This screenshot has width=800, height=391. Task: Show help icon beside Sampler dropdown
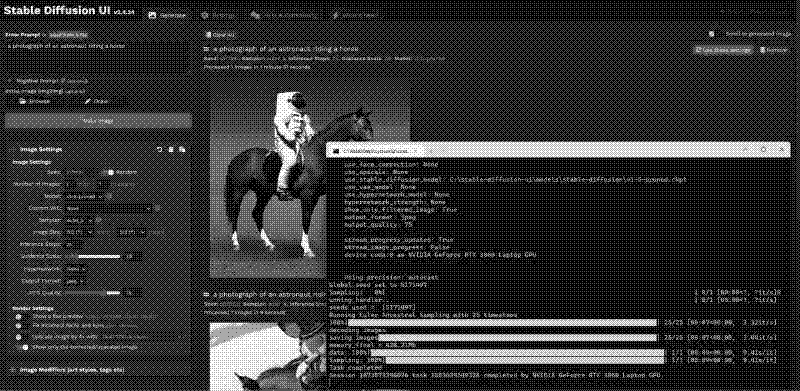click(98, 220)
